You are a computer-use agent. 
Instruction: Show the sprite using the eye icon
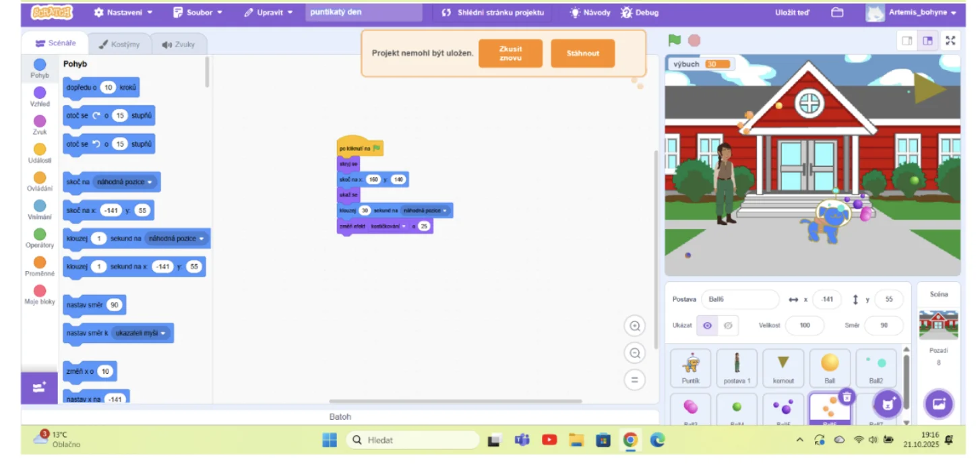[707, 325]
